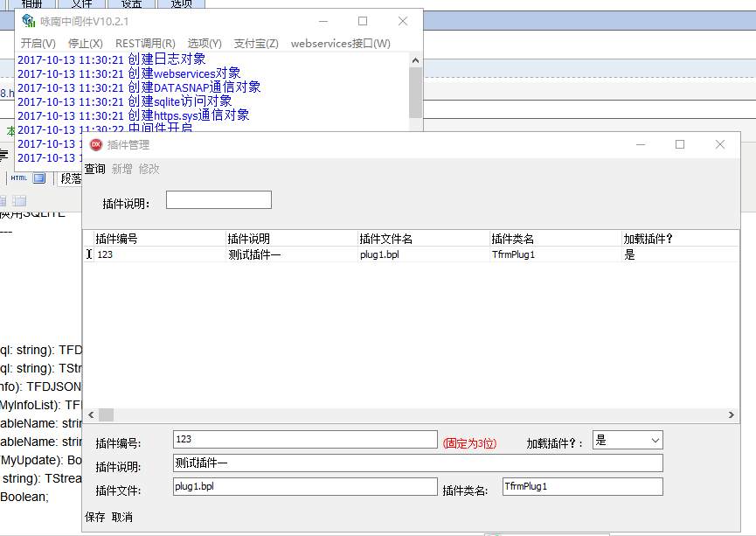Screen dimensions: 756x536
Task: Open the 选项(Y) menu
Action: pyautogui.click(x=205, y=44)
